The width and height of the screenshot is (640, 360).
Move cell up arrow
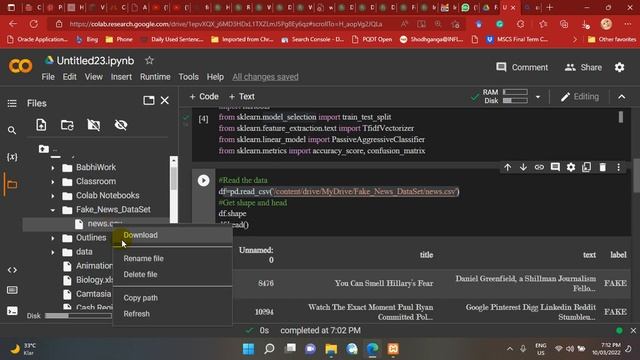[507, 167]
